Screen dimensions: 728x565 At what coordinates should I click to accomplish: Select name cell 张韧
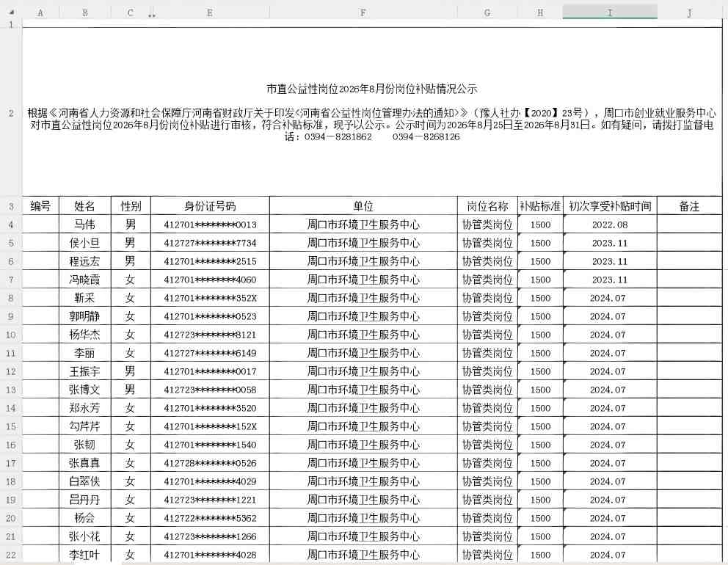tap(85, 445)
